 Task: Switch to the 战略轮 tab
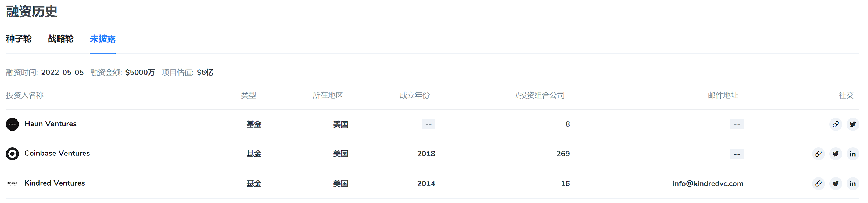tap(61, 39)
